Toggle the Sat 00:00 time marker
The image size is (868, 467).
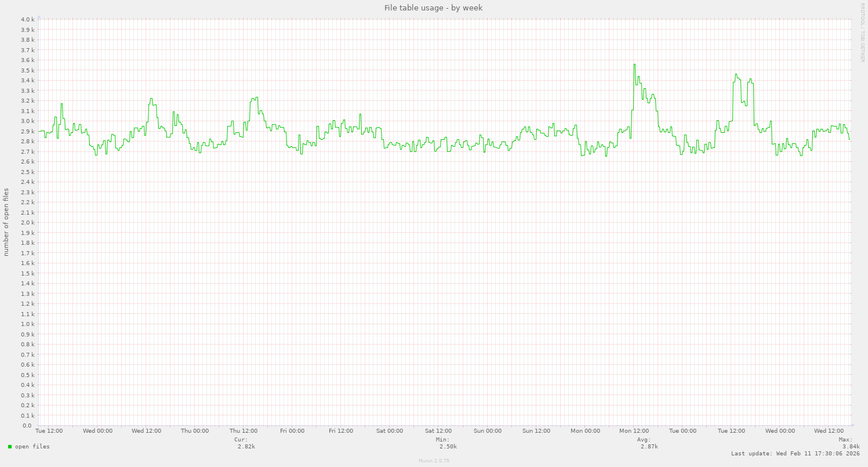(388, 430)
